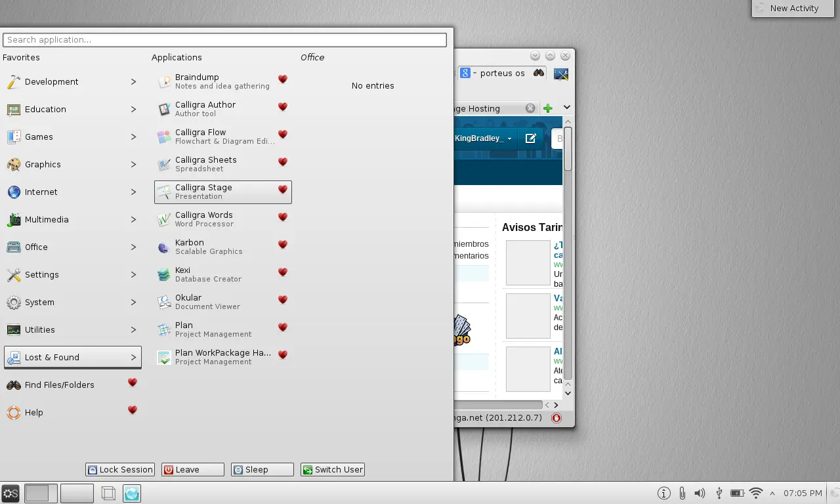Open Help via the lifebuoy icon
The image size is (840, 504).
pos(14,413)
